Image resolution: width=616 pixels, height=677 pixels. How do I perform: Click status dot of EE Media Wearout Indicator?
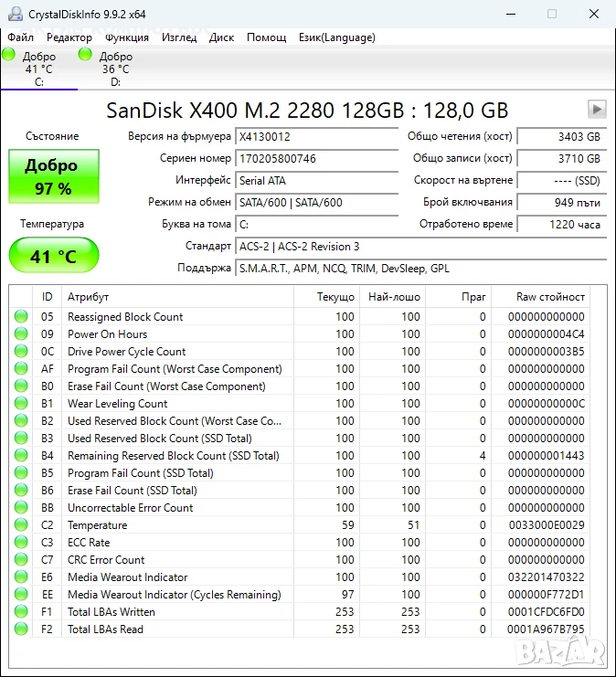coord(21,594)
